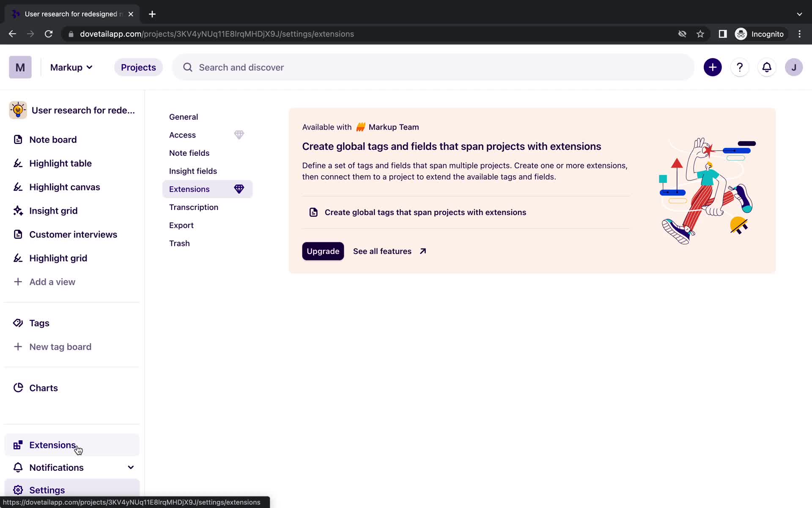The height and width of the screenshot is (508, 812).
Task: Select the Charts section icon
Action: (18, 387)
